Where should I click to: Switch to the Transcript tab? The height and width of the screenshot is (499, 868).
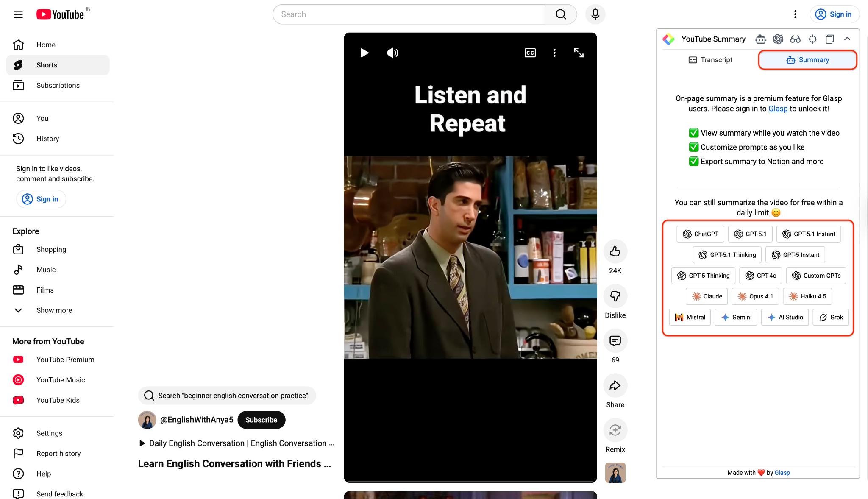[710, 60]
